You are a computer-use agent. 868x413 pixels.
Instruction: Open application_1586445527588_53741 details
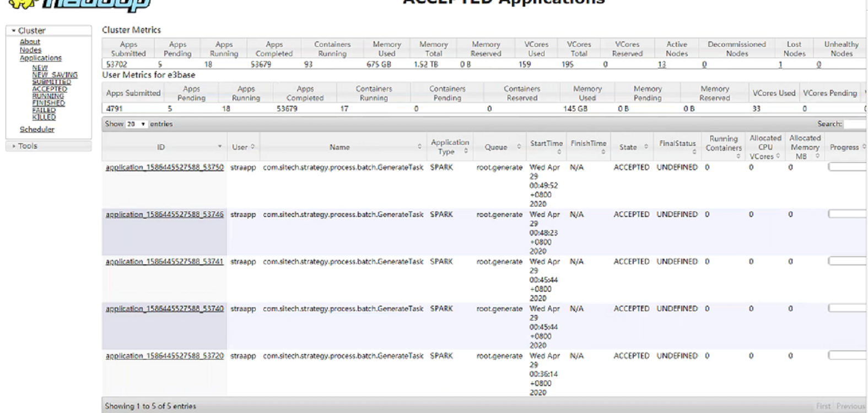coord(165,262)
